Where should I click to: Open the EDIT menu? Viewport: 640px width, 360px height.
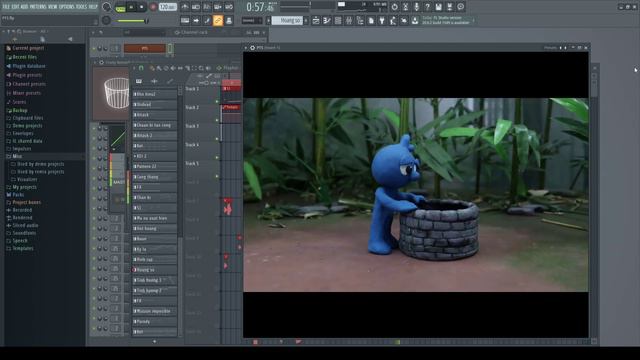(x=15, y=7)
